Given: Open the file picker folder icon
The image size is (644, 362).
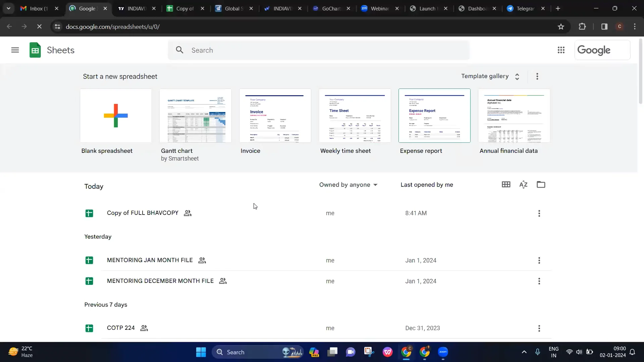Looking at the screenshot, I should [x=541, y=185].
